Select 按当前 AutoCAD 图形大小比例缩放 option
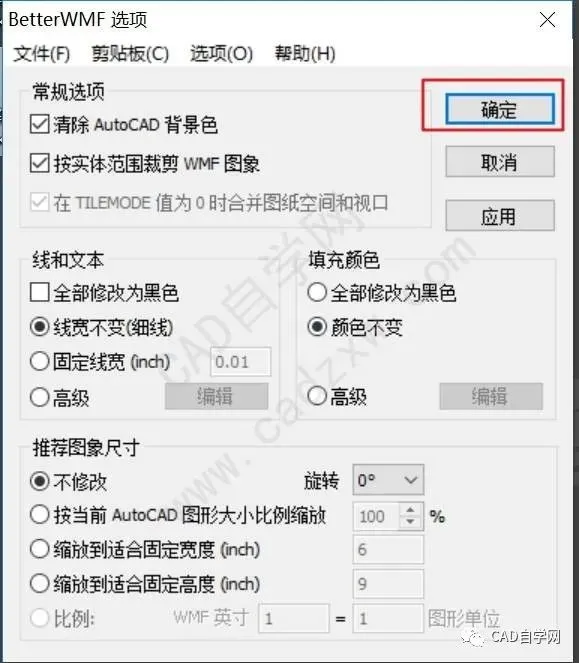 39,515
